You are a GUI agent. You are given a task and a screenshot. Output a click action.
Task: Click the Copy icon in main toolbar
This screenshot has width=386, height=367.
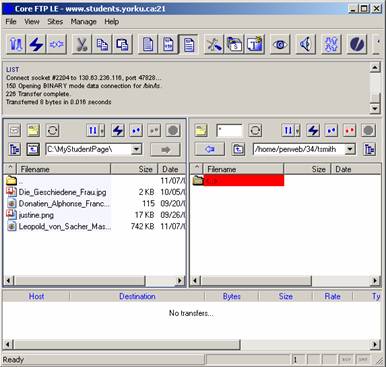click(102, 44)
